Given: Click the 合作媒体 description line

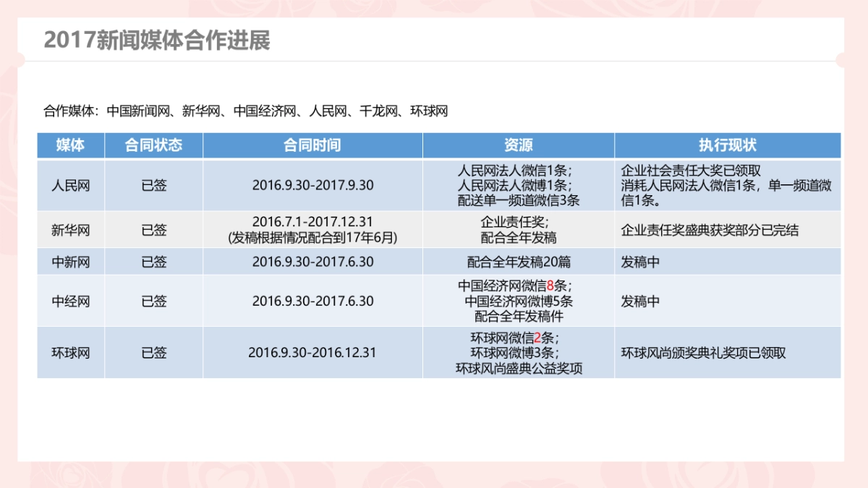Looking at the screenshot, I should pos(246,111).
